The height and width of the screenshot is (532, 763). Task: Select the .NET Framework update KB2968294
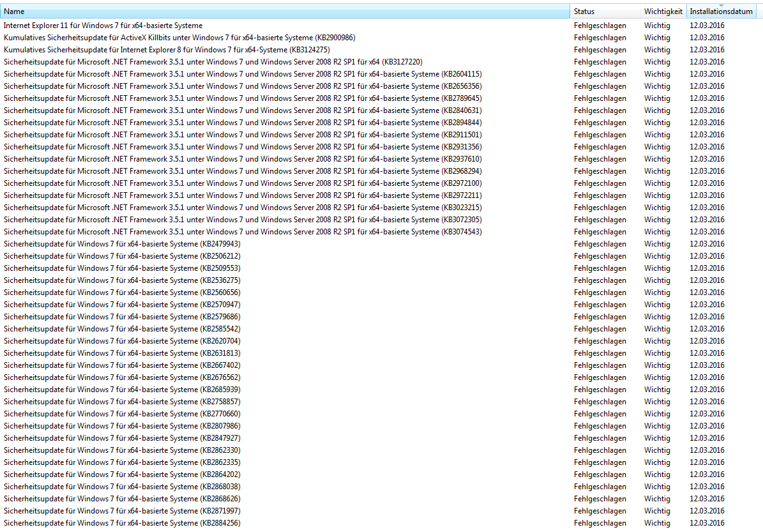pos(243,171)
